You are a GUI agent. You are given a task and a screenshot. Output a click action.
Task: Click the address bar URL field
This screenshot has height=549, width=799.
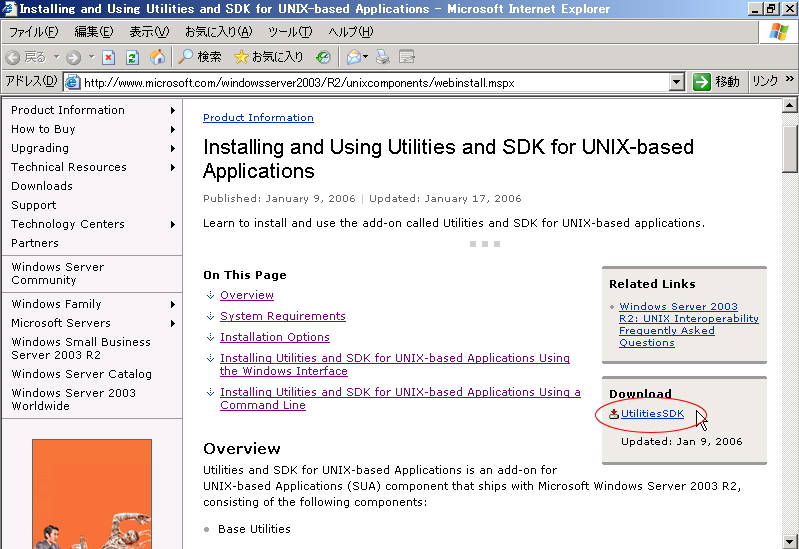tap(370, 82)
